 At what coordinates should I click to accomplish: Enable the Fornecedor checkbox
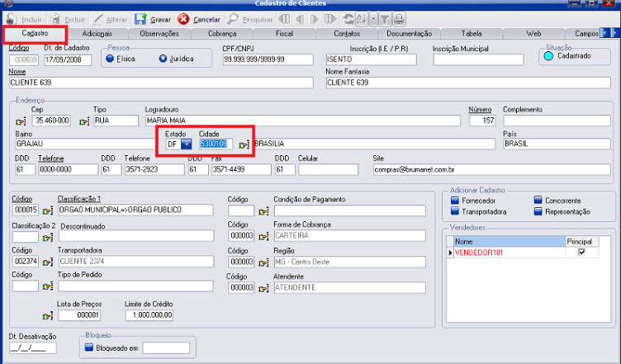click(x=454, y=200)
